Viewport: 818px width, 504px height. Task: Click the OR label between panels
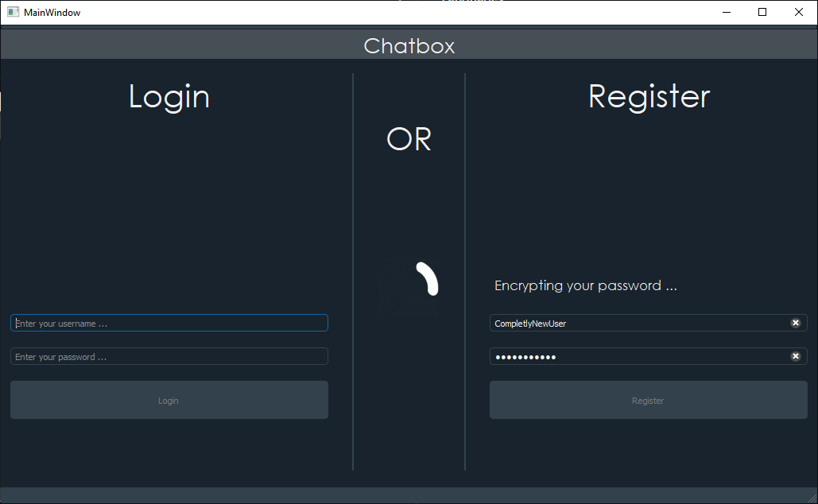pyautogui.click(x=409, y=139)
